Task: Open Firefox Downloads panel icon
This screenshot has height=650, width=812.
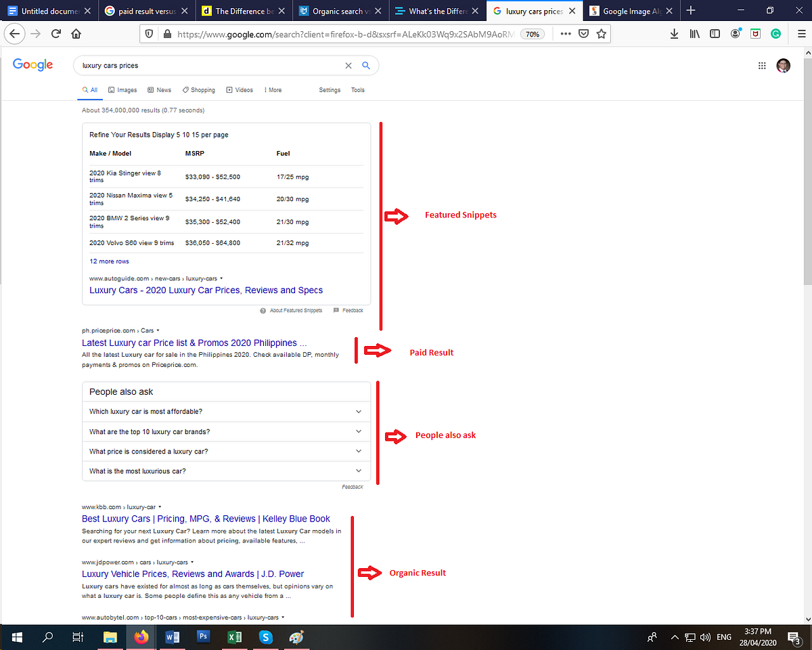Action: [x=674, y=32]
